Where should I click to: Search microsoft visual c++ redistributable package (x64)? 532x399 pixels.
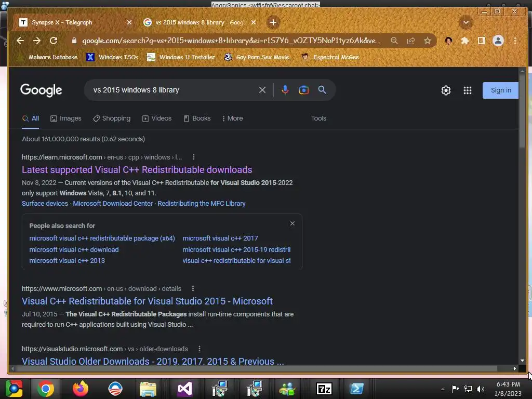tap(102, 238)
